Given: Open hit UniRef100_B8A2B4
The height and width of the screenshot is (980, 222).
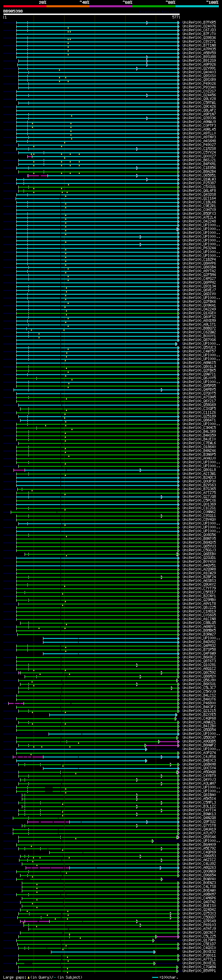Looking at the screenshot, I should 199,172.
